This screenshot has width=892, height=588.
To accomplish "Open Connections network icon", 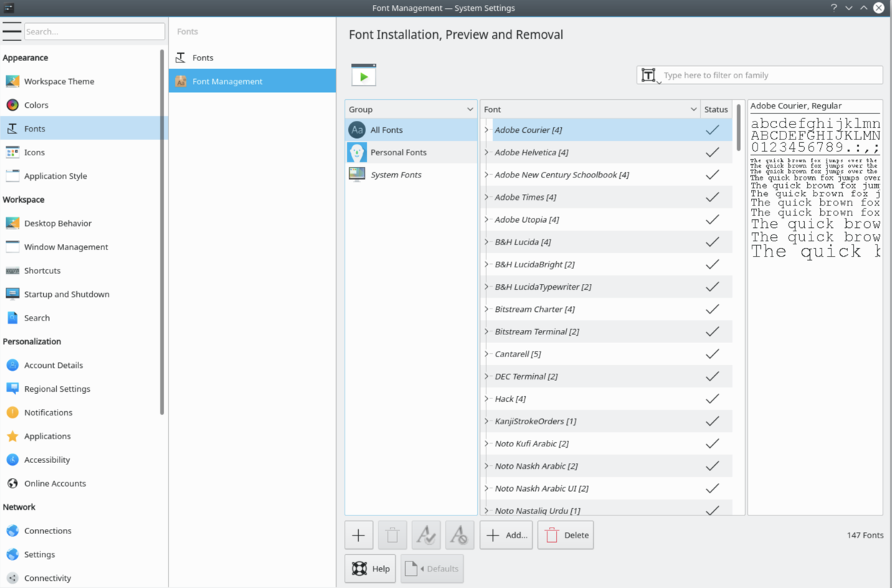I will pos(12,530).
